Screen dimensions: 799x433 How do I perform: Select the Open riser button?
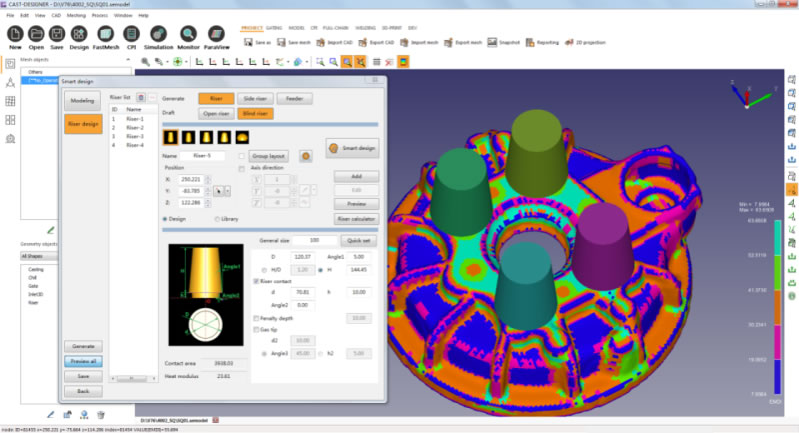click(216, 114)
